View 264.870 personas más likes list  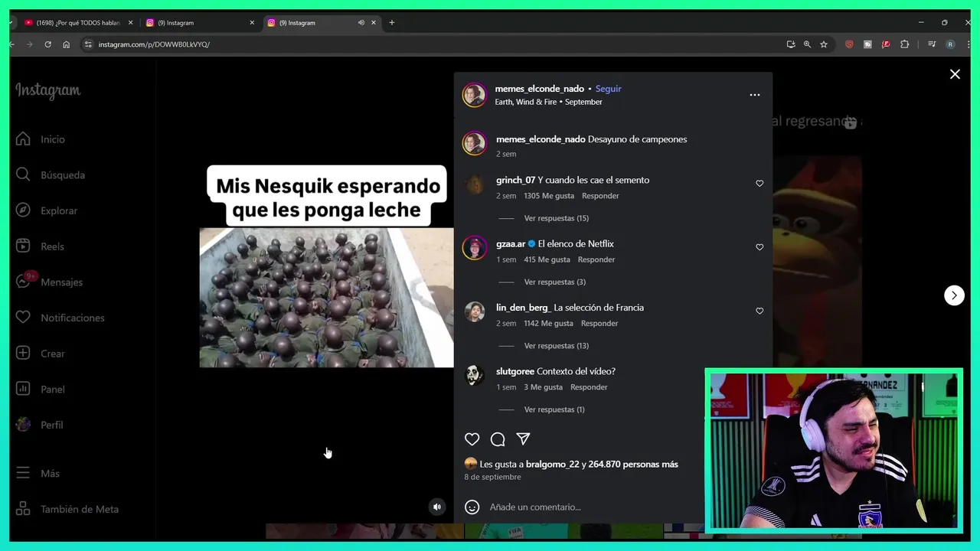click(x=633, y=465)
